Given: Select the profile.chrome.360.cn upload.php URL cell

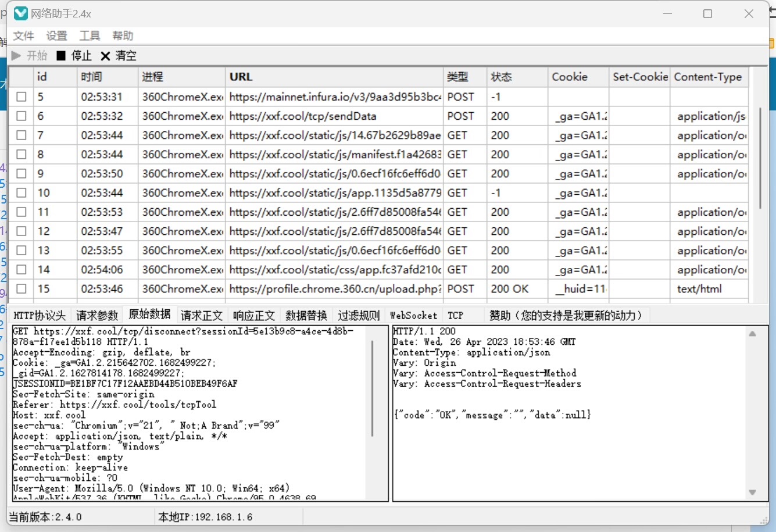Looking at the screenshot, I should tap(334, 289).
